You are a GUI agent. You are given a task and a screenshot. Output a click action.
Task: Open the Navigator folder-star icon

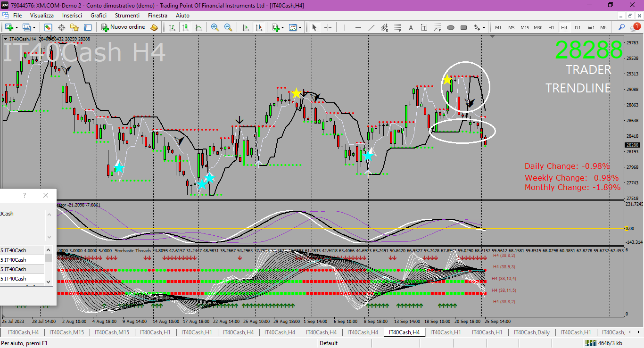click(74, 27)
